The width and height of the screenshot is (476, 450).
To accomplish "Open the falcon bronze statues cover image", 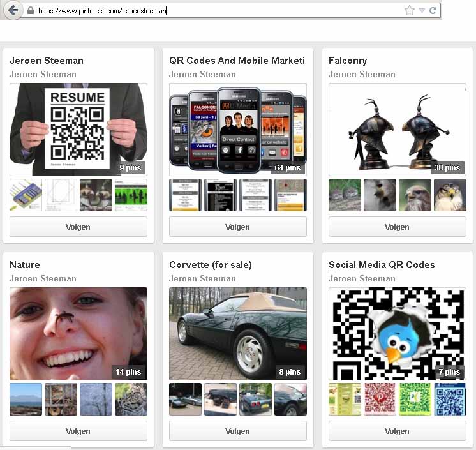I will 397,130.
